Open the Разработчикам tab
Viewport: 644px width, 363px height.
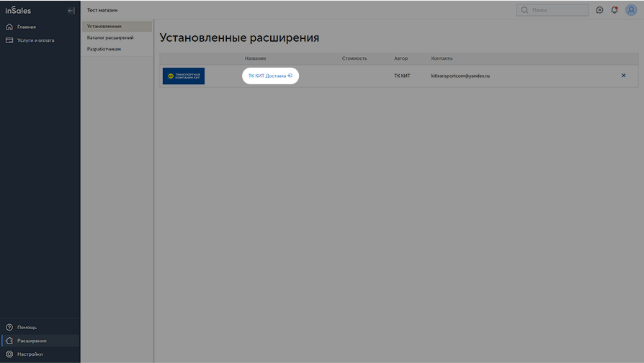pyautogui.click(x=104, y=49)
